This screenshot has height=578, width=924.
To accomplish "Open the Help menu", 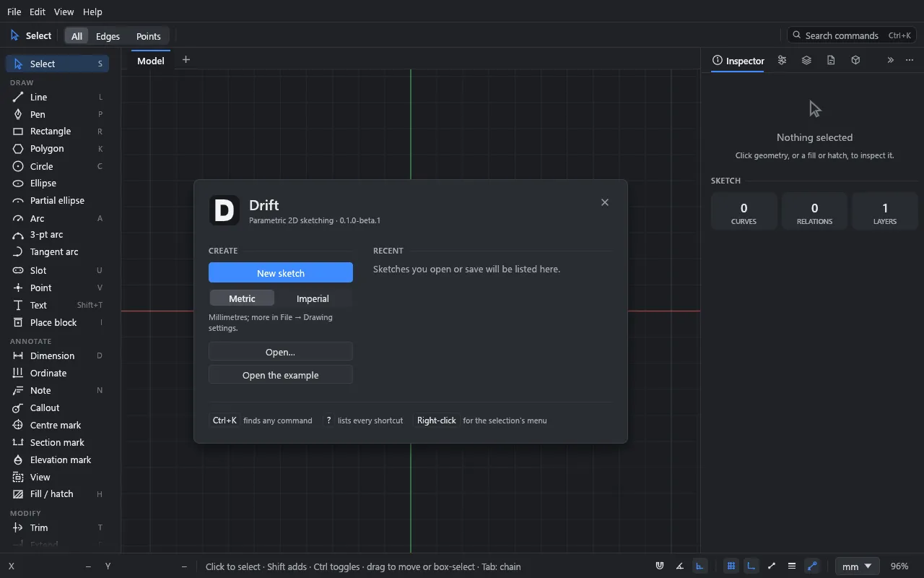I will [x=92, y=12].
